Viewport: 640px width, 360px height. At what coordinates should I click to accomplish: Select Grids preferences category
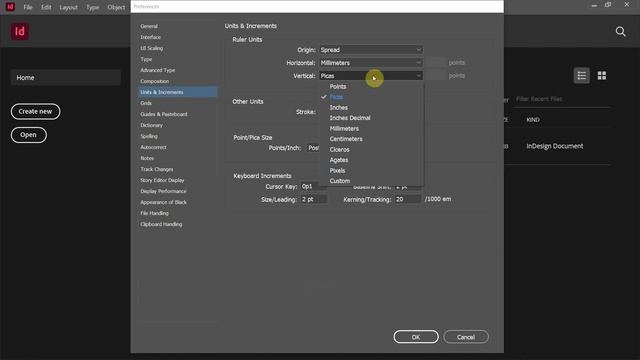point(146,103)
